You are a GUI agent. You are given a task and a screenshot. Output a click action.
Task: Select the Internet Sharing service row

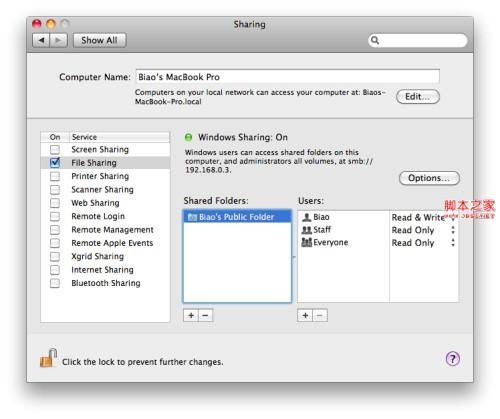[105, 270]
